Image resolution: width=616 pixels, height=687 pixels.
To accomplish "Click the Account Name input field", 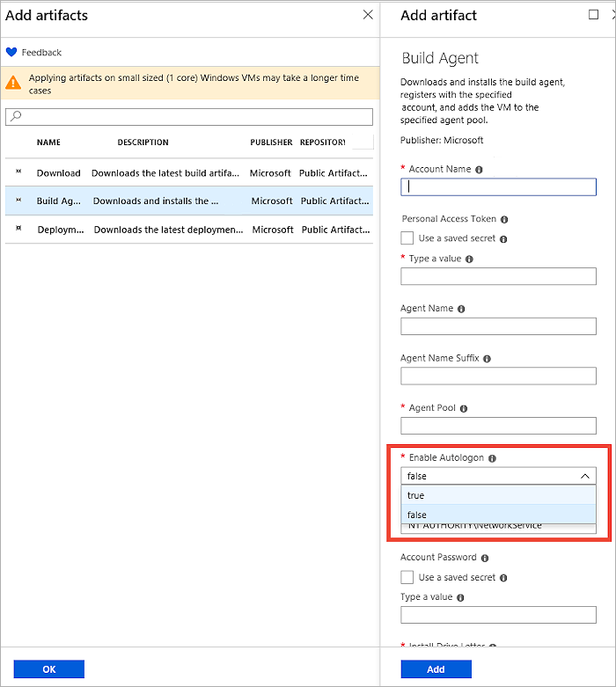I will click(498, 186).
